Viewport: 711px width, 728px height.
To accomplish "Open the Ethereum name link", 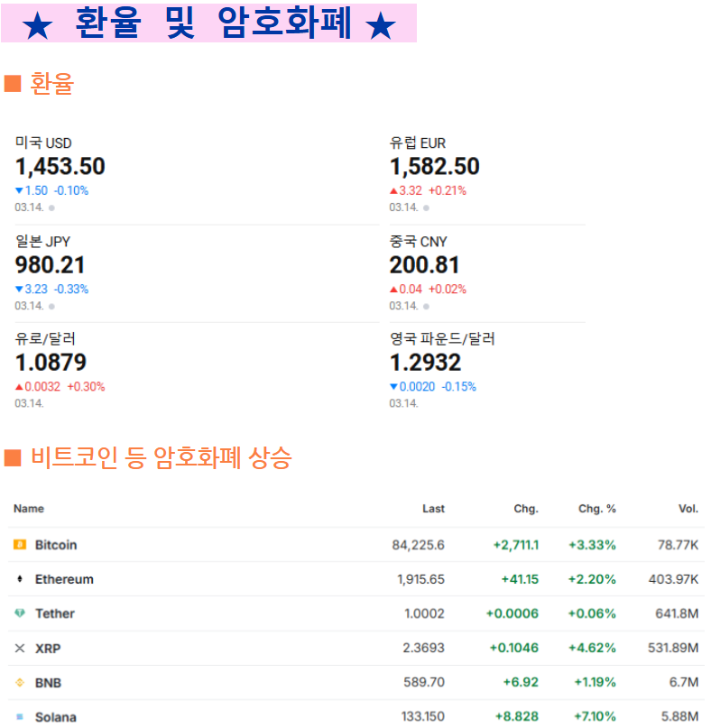I will [x=64, y=579].
